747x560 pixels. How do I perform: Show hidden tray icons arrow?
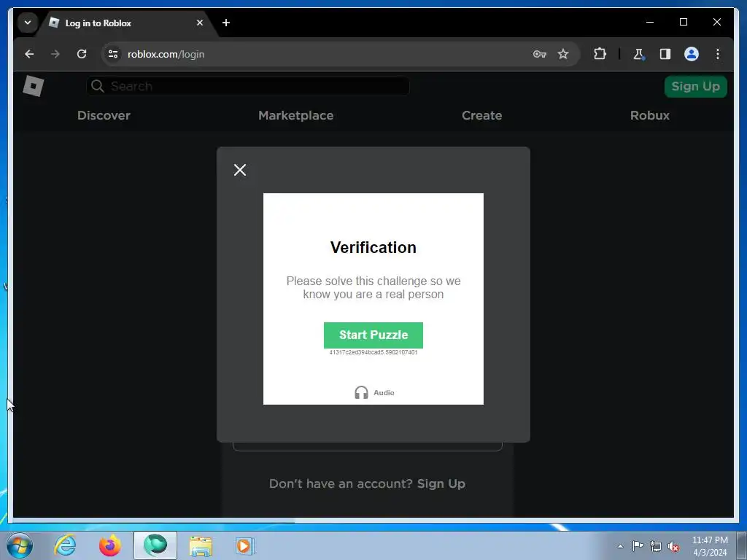(x=620, y=546)
